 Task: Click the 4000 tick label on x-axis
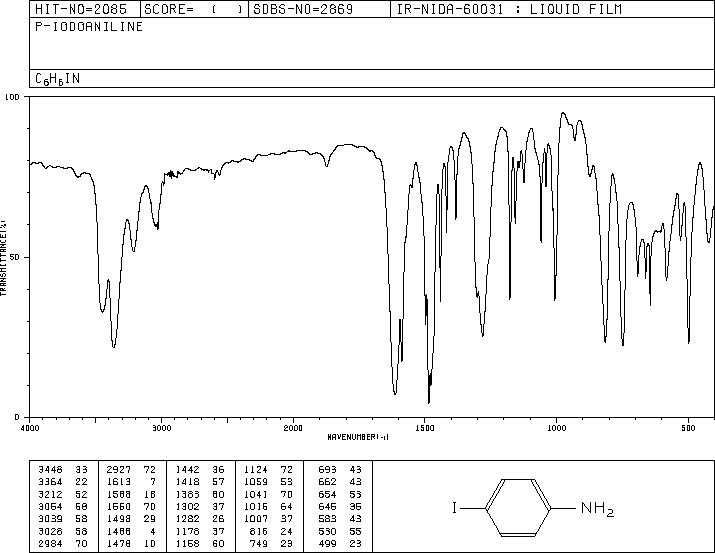[30, 428]
